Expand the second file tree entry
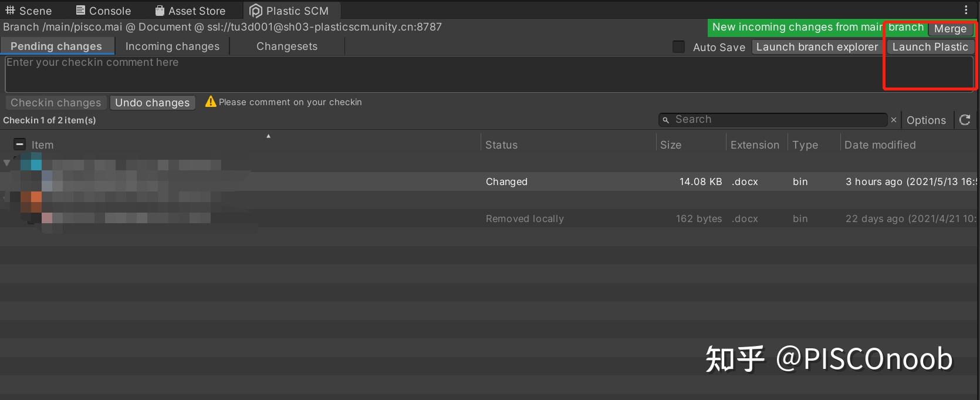This screenshot has height=400, width=980. 4,199
